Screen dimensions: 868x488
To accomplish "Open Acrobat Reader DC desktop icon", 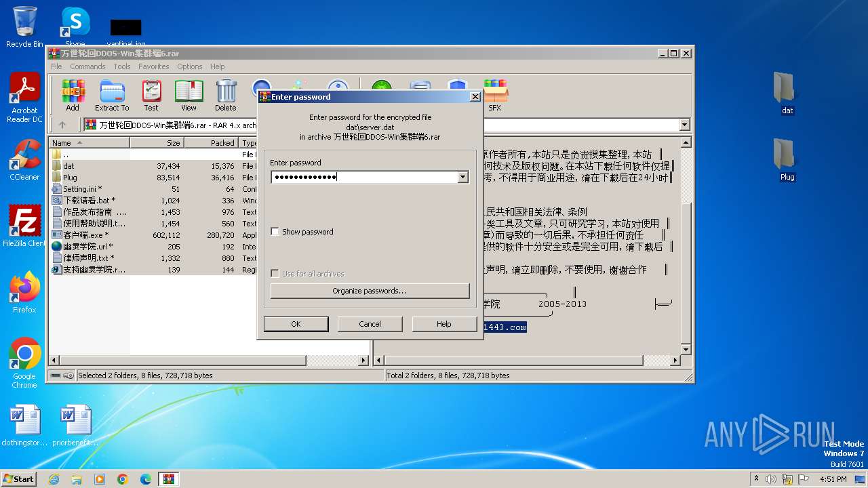I will point(24,98).
